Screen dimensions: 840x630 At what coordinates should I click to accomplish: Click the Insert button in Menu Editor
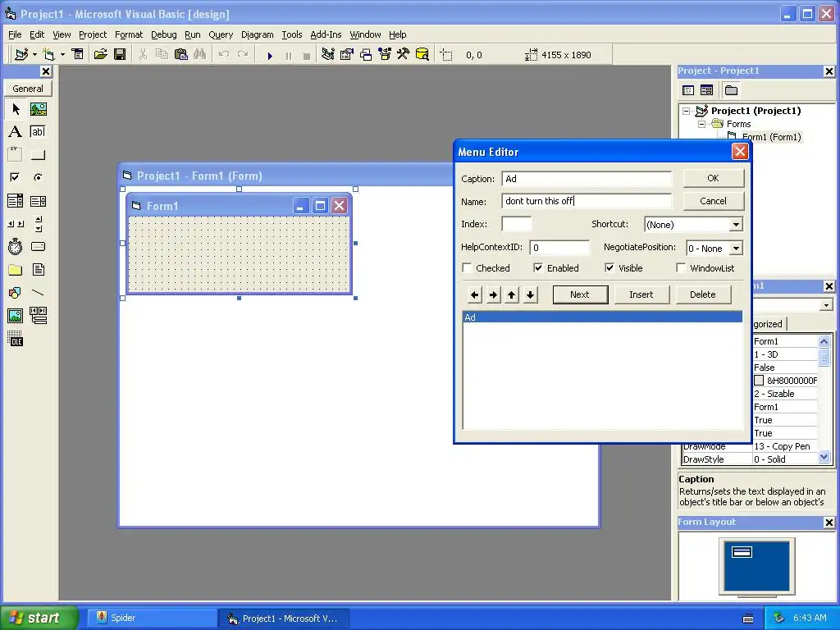[641, 294]
